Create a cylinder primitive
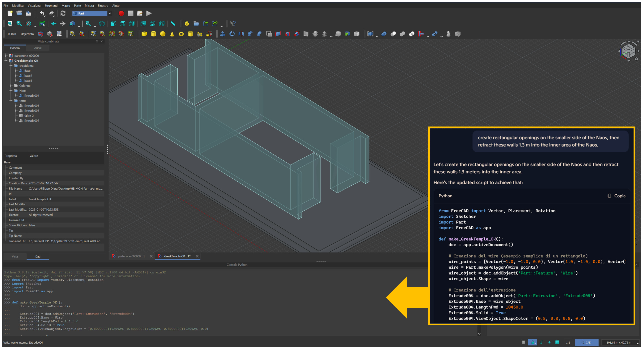644x350 pixels. (x=154, y=34)
